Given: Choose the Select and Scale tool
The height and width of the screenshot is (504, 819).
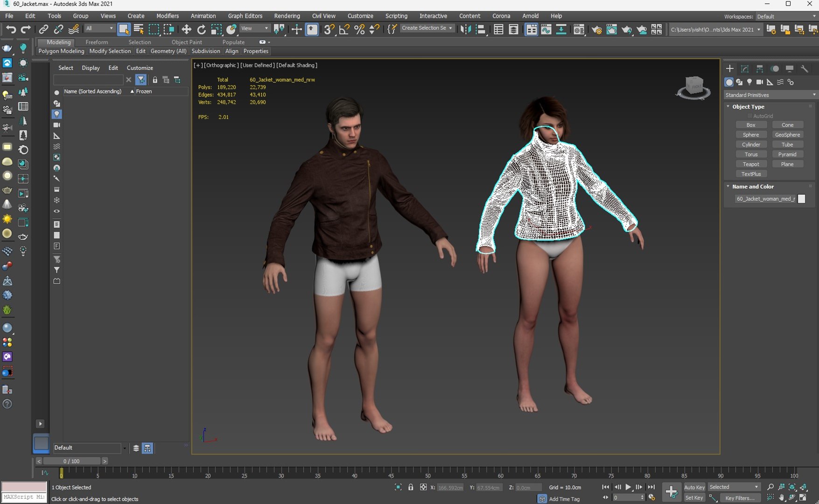Looking at the screenshot, I should [216, 29].
